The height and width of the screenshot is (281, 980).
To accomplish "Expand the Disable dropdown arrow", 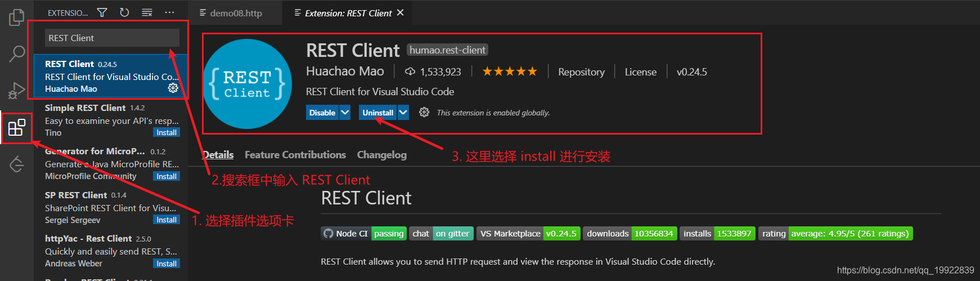I will click(345, 113).
